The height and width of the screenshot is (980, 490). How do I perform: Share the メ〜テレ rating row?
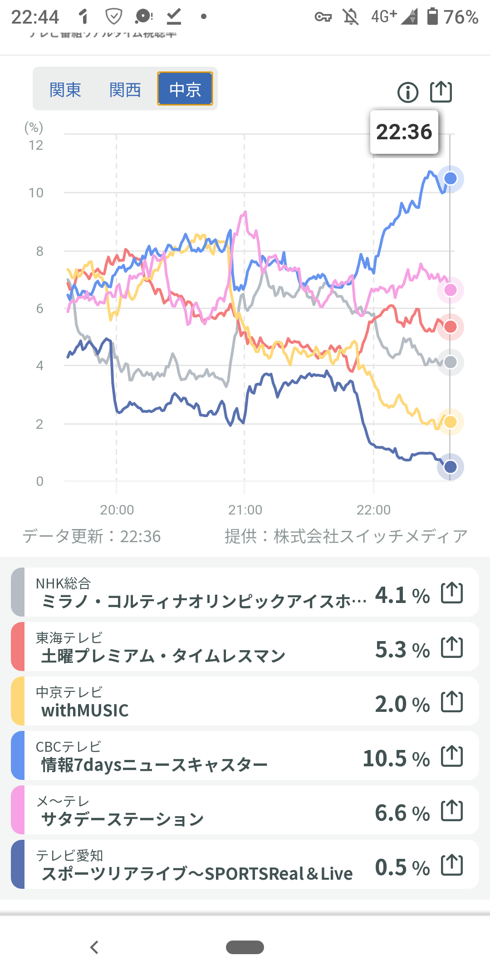tap(452, 811)
